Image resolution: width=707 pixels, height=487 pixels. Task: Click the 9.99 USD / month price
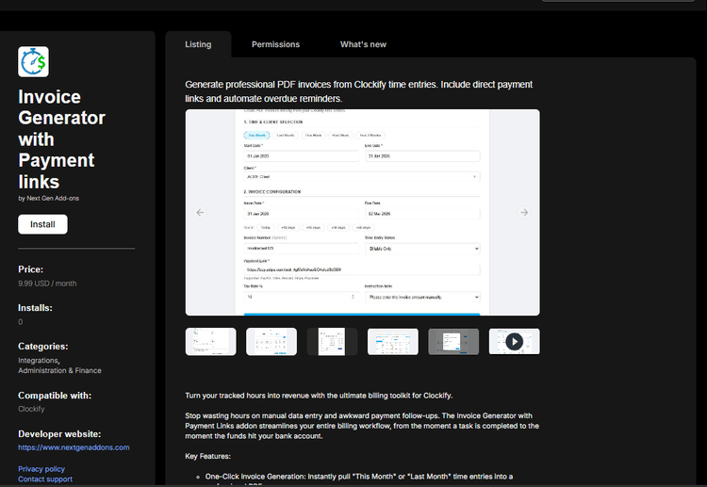coord(47,283)
